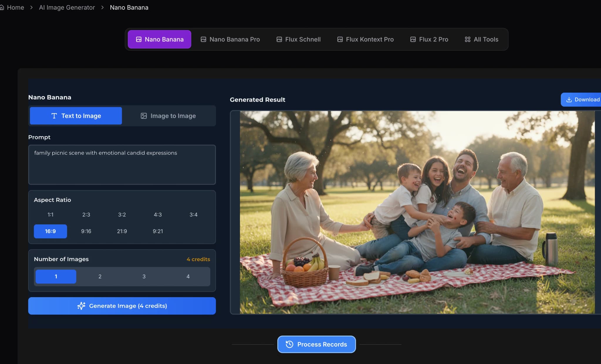Open Flux Kontext Pro tool tab
The width and height of the screenshot is (601, 364).
point(365,39)
